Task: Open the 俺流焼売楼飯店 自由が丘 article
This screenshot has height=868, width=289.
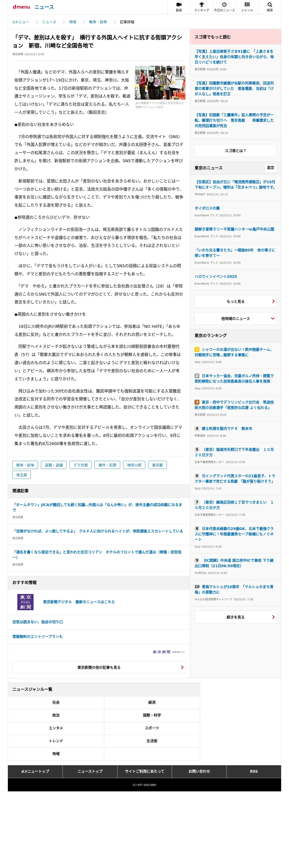Action: point(235,184)
